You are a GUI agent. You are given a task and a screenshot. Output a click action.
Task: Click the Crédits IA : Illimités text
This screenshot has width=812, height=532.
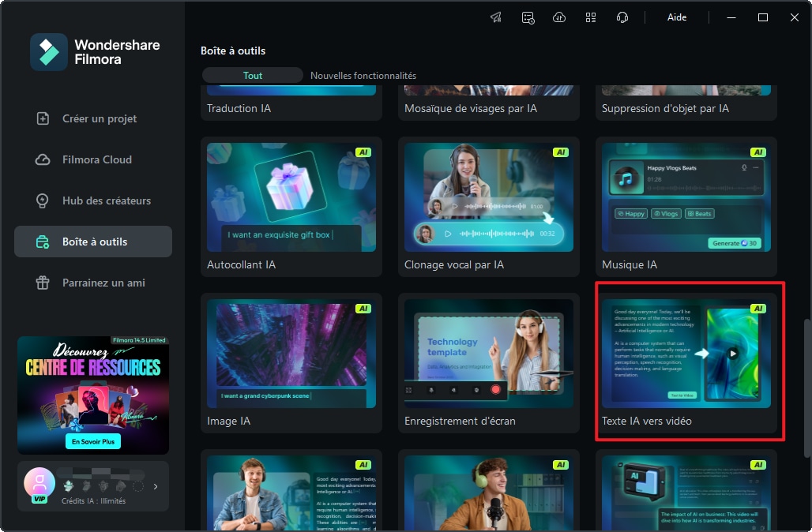tap(93, 501)
